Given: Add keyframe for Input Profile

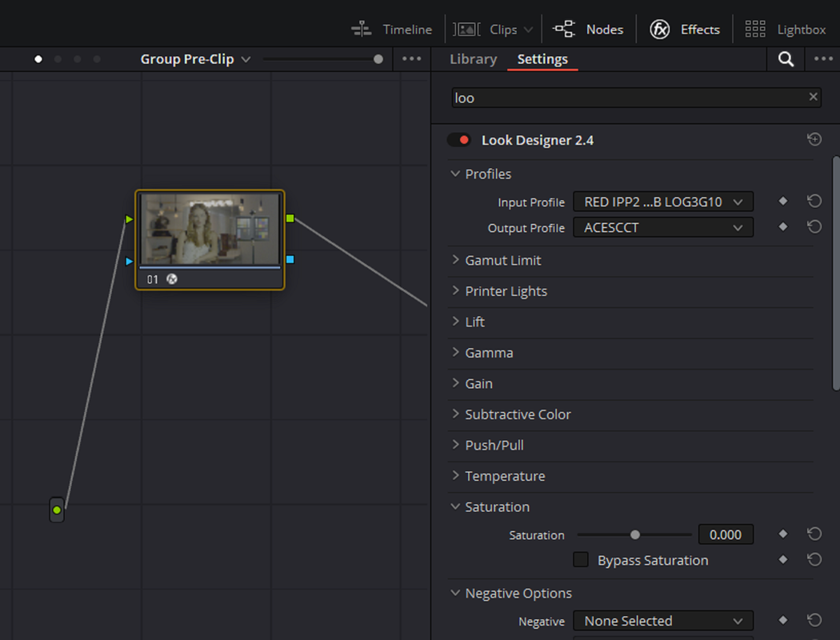Looking at the screenshot, I should tap(783, 201).
